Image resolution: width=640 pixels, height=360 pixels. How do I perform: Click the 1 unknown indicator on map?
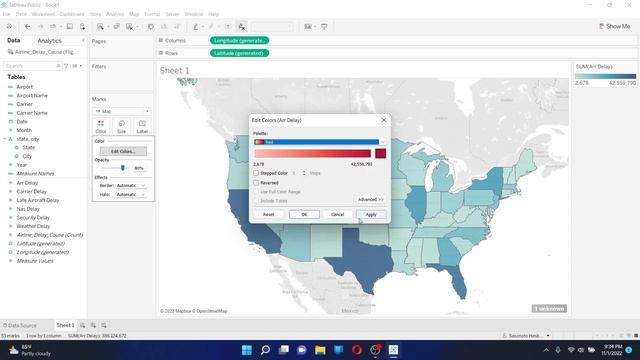coord(549,309)
